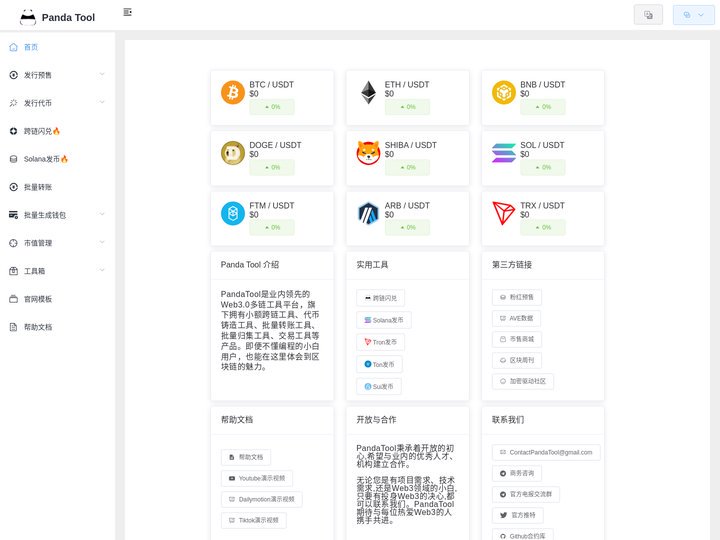This screenshot has height=540, width=720.
Task: Open 官网模板 in the sidebar
Action: point(57,299)
